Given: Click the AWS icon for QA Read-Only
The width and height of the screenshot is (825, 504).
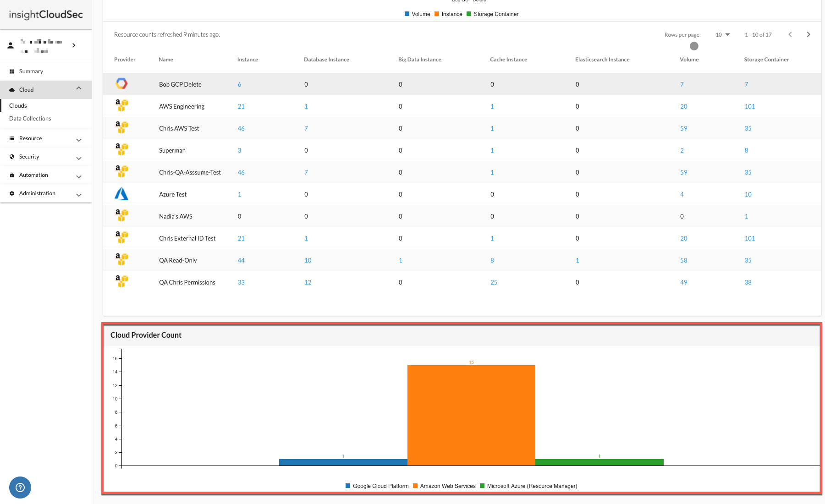Looking at the screenshot, I should [x=121, y=259].
